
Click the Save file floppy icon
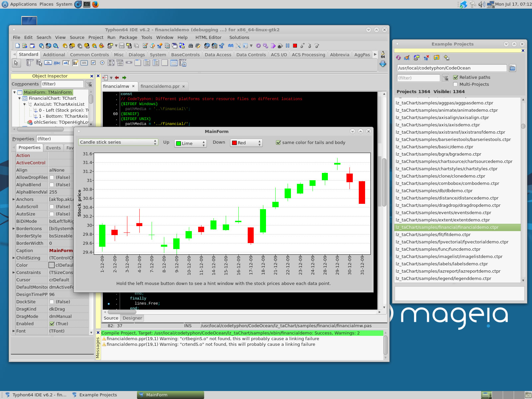121,46
